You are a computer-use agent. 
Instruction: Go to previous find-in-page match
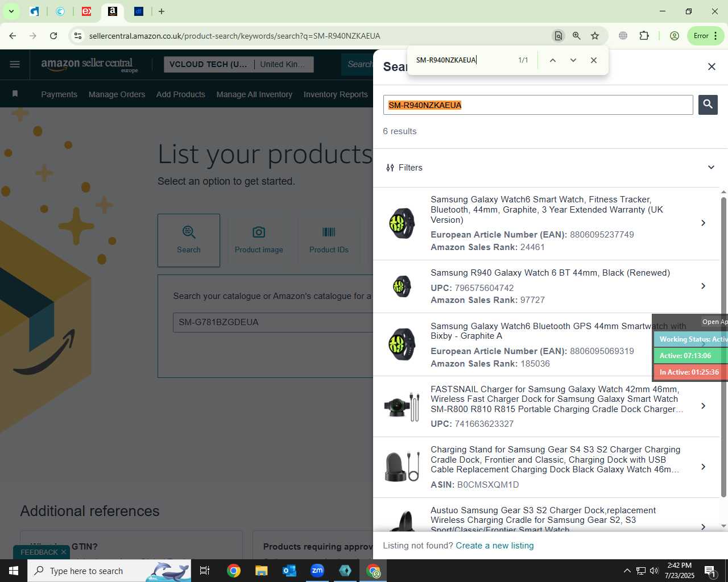(x=552, y=60)
